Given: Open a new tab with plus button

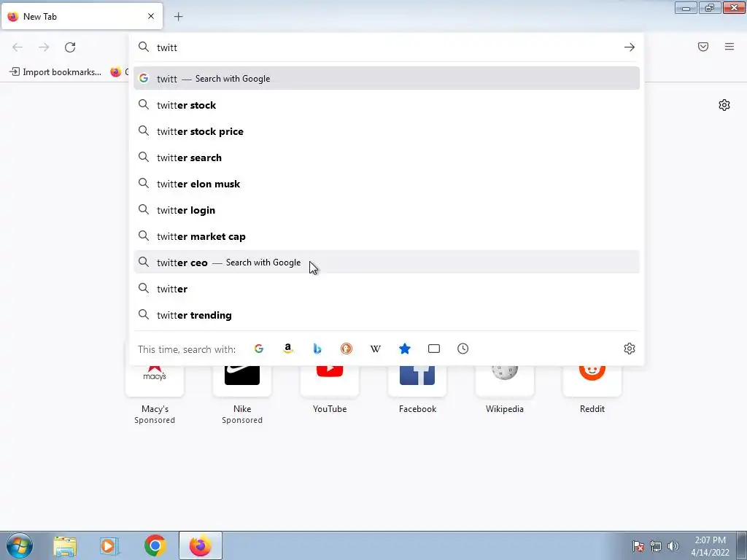Looking at the screenshot, I should tap(178, 17).
